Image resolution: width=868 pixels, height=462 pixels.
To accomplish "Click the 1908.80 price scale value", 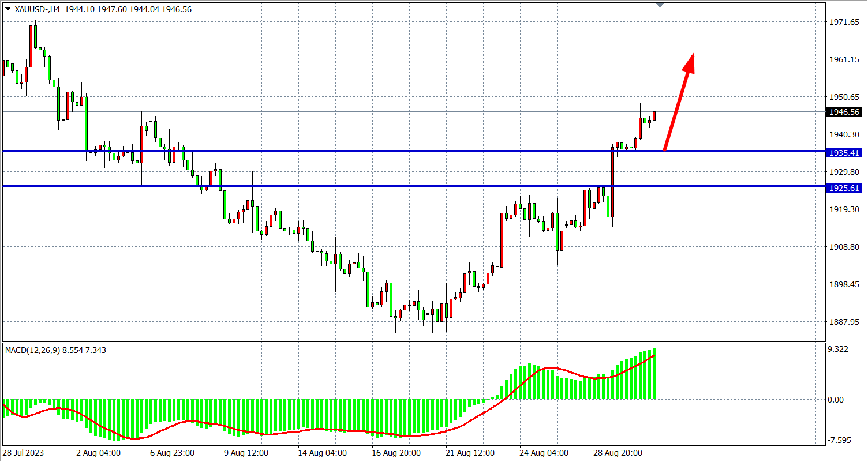I will (843, 247).
